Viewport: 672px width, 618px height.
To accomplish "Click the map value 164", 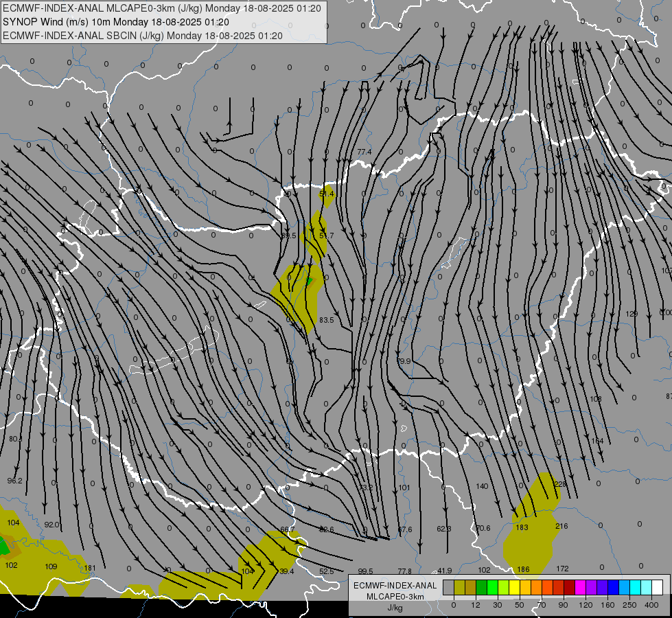I will pos(597,441).
